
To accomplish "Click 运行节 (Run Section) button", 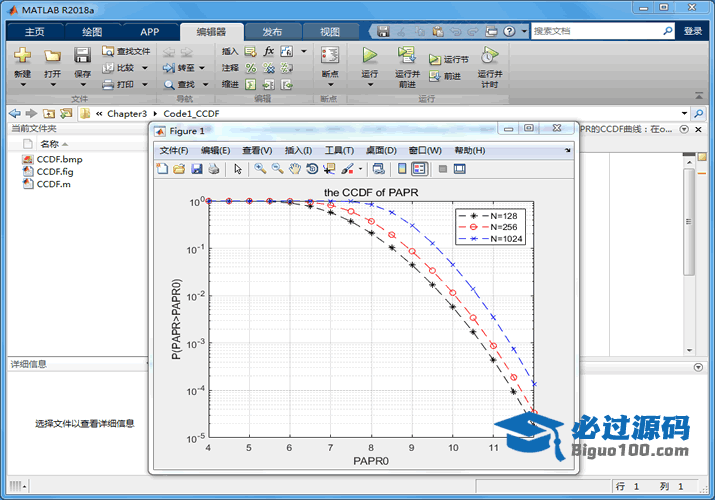I will coord(449,59).
